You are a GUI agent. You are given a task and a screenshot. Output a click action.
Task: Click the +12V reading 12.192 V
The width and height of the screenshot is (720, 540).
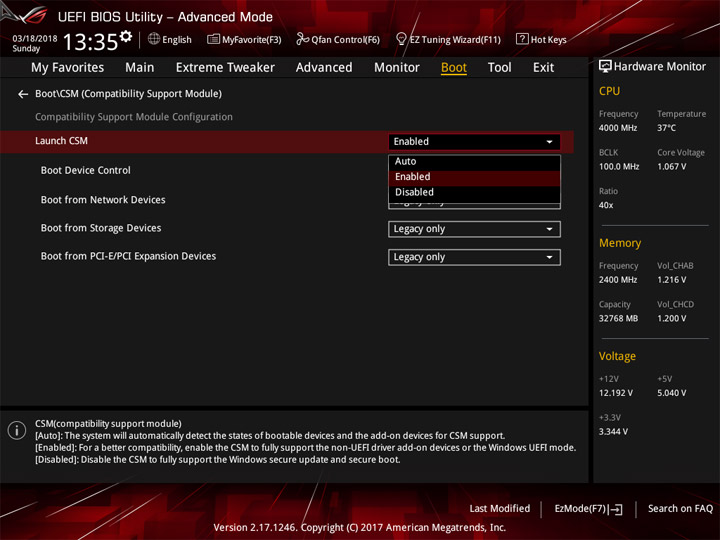616,393
